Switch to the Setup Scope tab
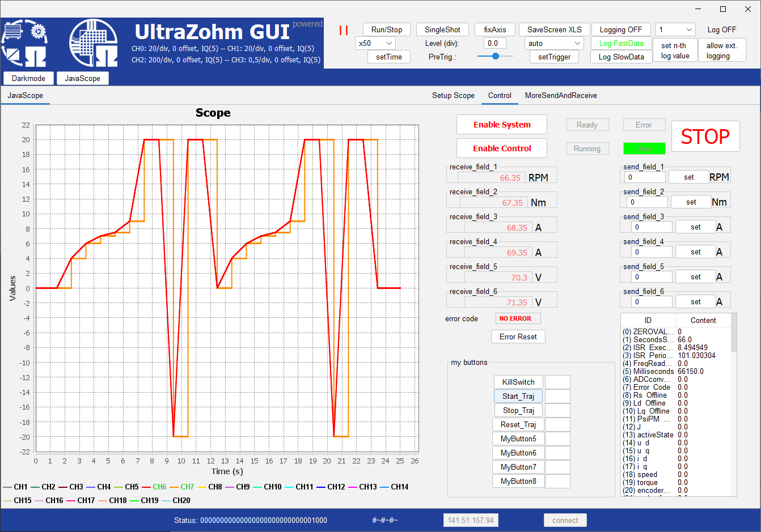Viewport: 761px width, 532px height. (x=453, y=95)
